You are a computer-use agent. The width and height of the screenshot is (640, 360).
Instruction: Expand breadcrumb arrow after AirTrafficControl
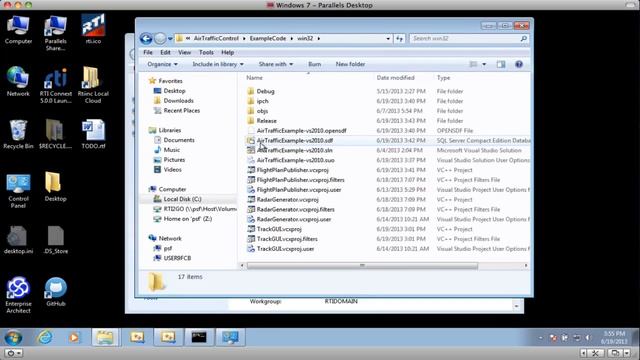point(244,38)
